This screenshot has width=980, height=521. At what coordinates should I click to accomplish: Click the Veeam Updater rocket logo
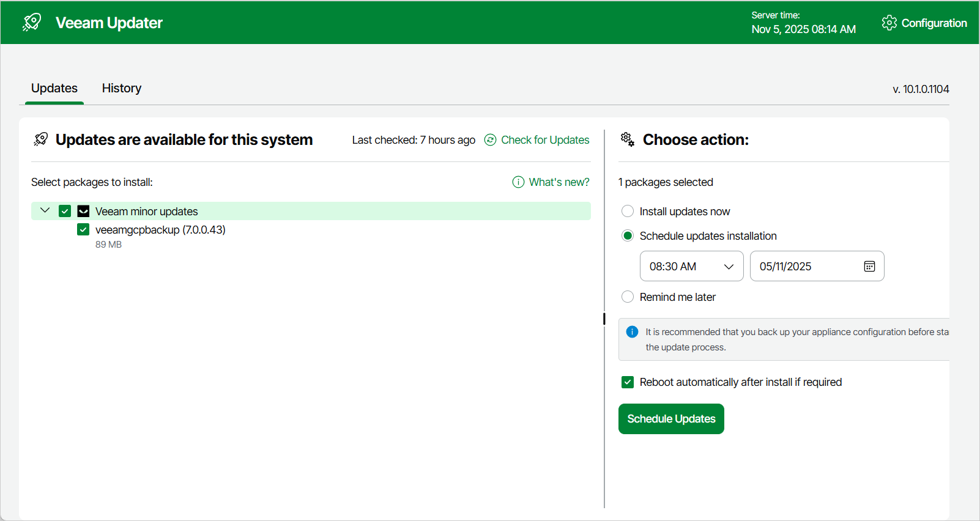[32, 23]
